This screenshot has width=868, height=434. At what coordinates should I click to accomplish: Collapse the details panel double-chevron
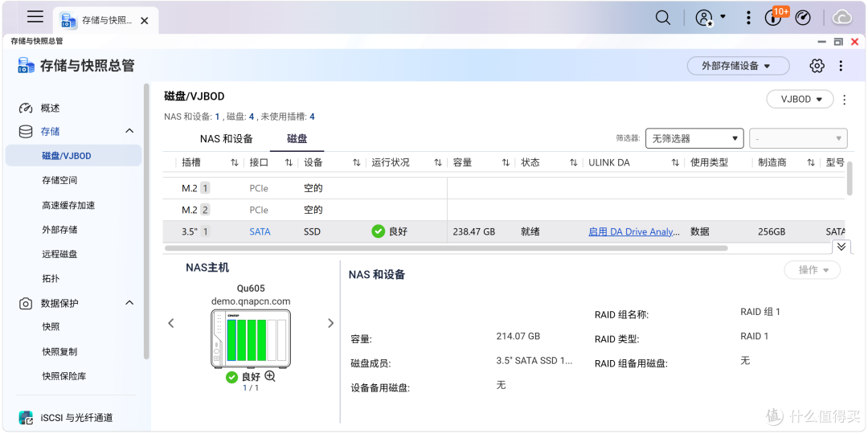click(841, 247)
